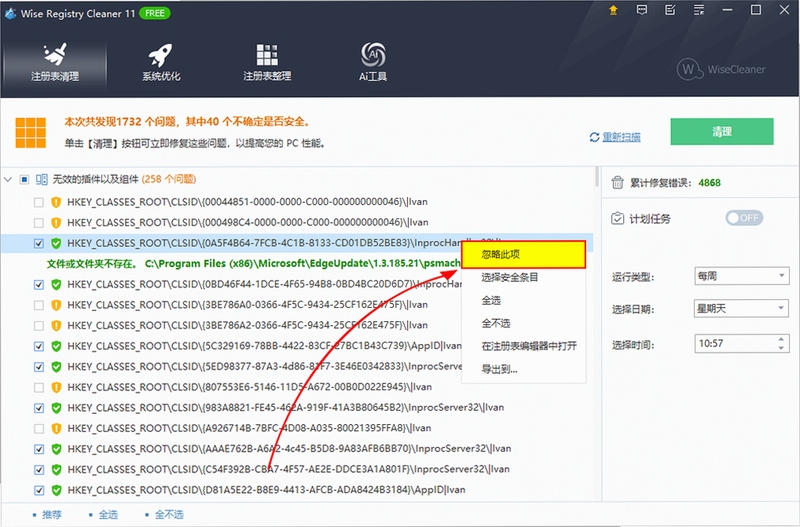Decrease time with the down stepper arrow
800x527 pixels.
click(781, 348)
